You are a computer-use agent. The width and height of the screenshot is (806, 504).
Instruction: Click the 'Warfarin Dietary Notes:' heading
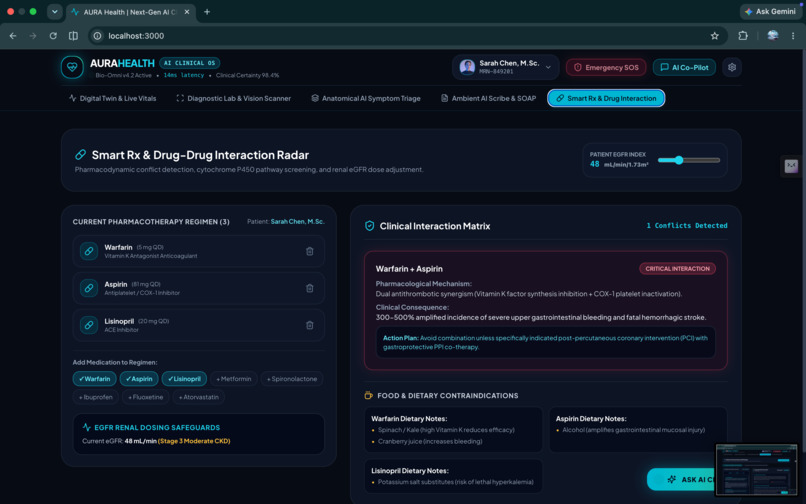pos(409,419)
